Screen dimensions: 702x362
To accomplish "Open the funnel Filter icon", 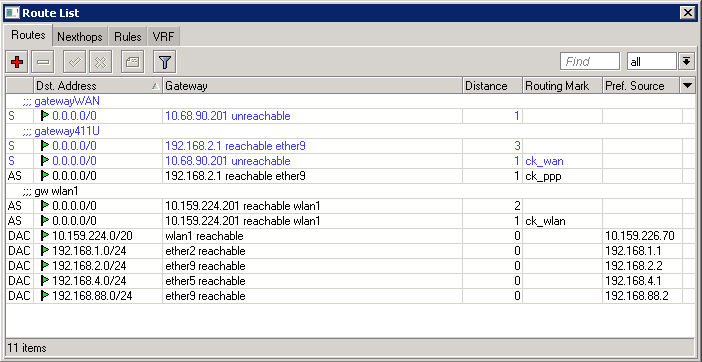I will [x=165, y=62].
